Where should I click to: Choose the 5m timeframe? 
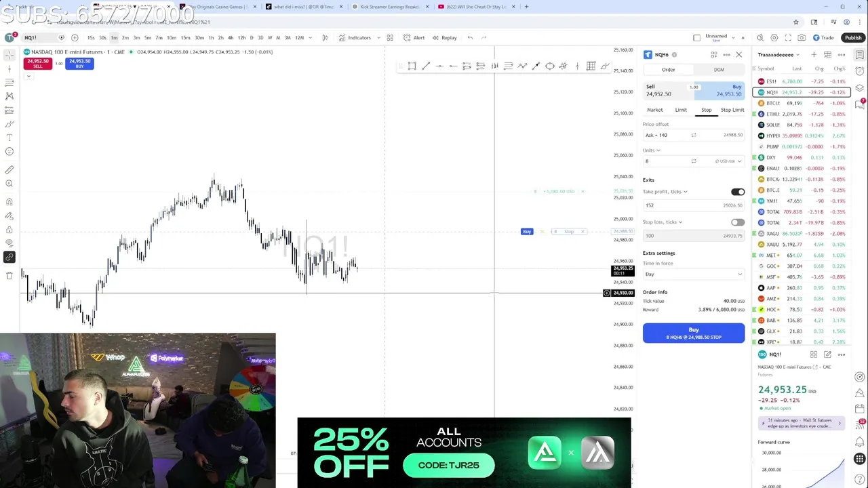click(148, 38)
